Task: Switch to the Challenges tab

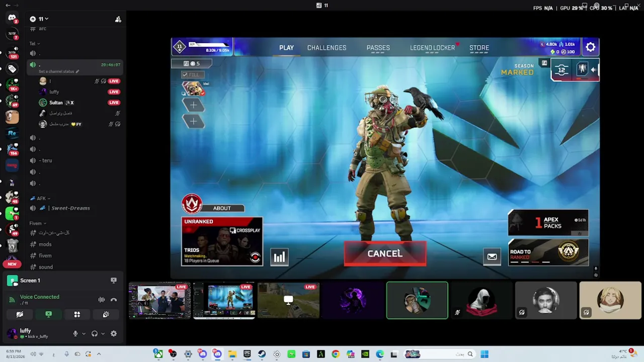Action: (327, 48)
